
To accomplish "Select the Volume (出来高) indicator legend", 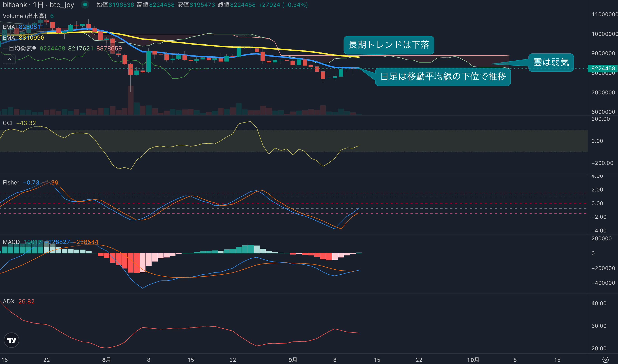I will point(24,16).
